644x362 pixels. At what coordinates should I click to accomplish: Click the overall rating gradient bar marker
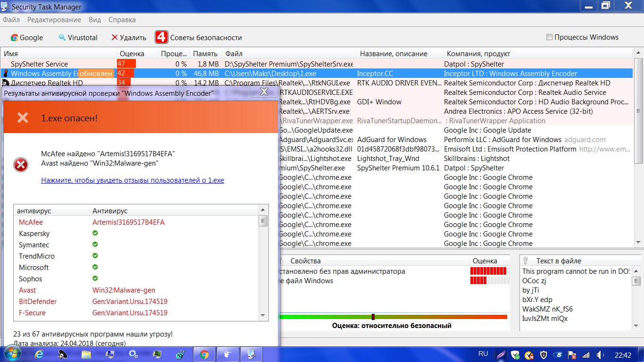click(373, 317)
